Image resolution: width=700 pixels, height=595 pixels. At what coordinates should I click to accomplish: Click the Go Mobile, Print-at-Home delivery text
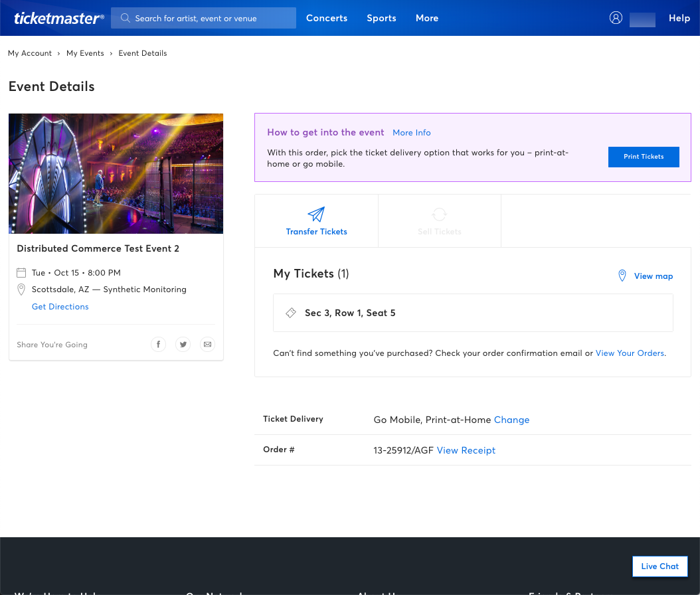(x=432, y=420)
